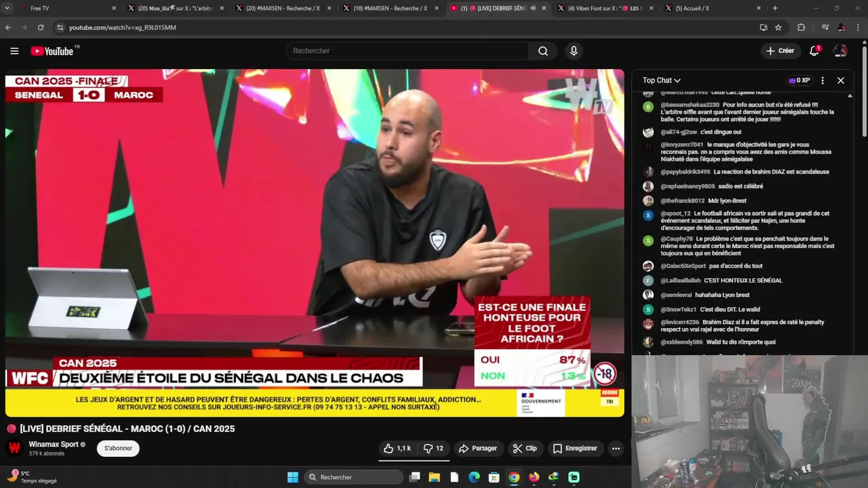
Task: Click the Chrome address bar URL
Action: coord(122,27)
